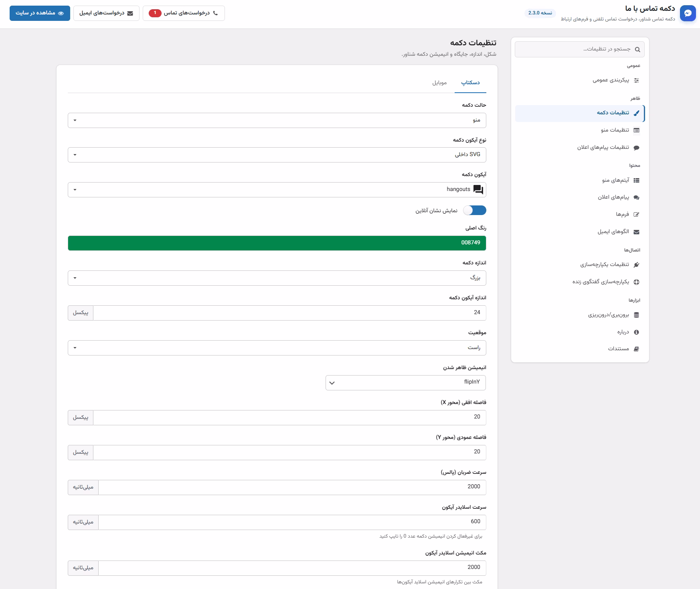Image resolution: width=700 pixels, height=589 pixels.
Task: Expand the انیمیشن ظاهر شدن flipInY select
Action: [x=406, y=383]
